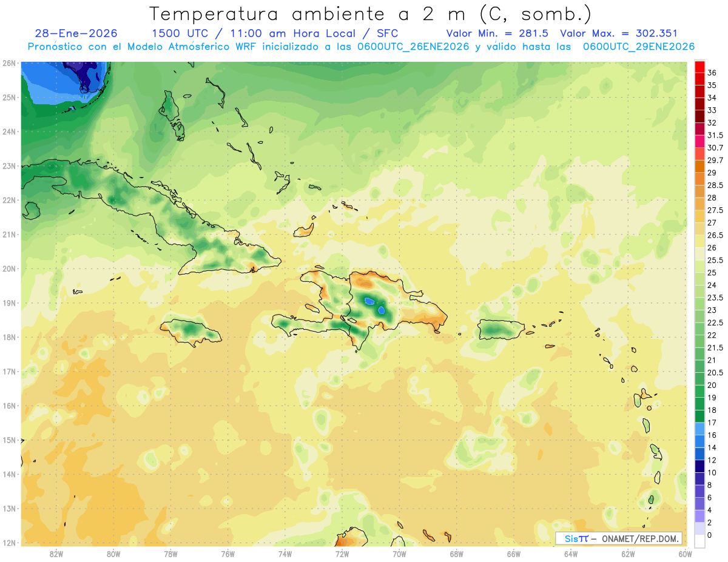Click the pale lavender swatch between 0 and 2

pos(699,529)
